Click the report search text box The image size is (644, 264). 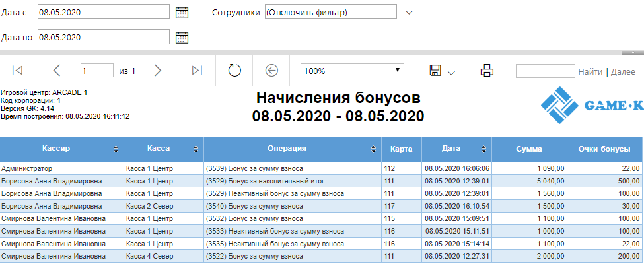pyautogui.click(x=546, y=71)
